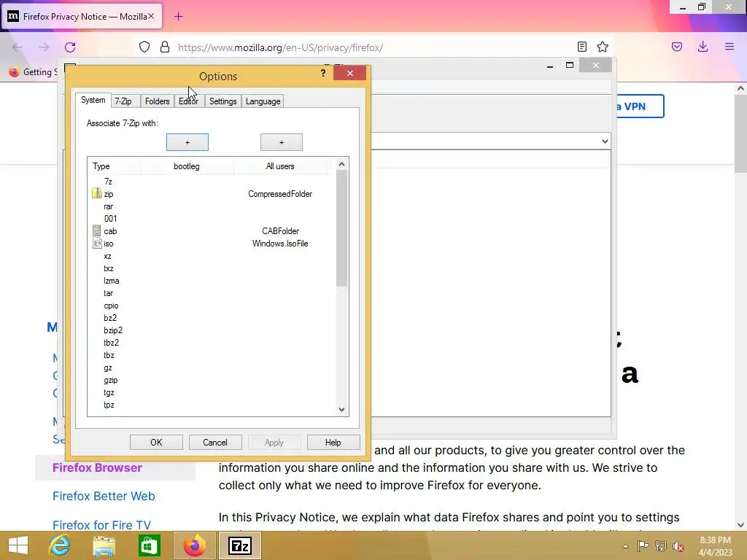Viewport: 747px width, 560px height.
Task: Click the muted volume tray icon
Action: point(678,546)
